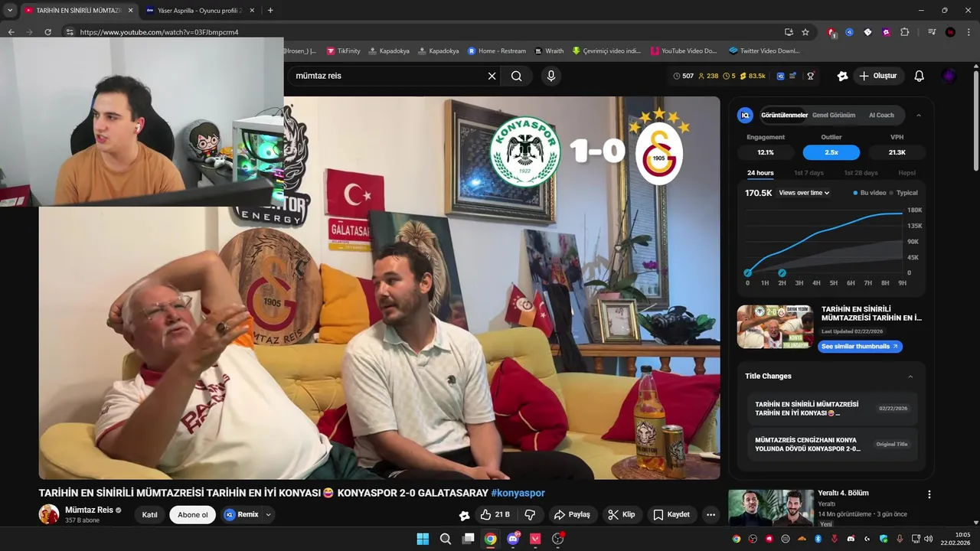Screen dimensions: 980x551
Task: Go back to the previous page
Action: pos(11,32)
